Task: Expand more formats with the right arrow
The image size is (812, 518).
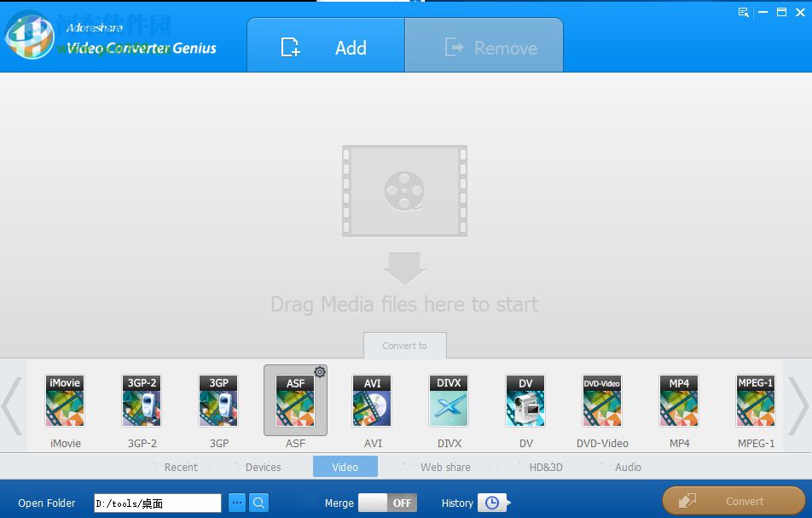Action: [800, 405]
